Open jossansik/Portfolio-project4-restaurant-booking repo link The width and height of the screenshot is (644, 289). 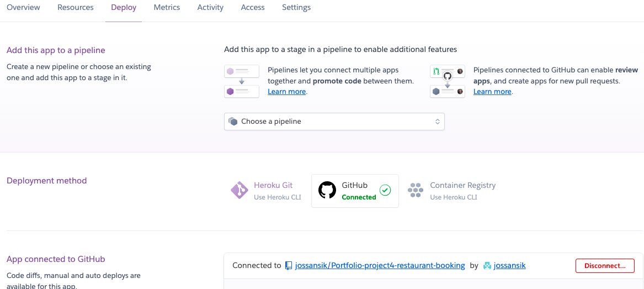point(380,266)
